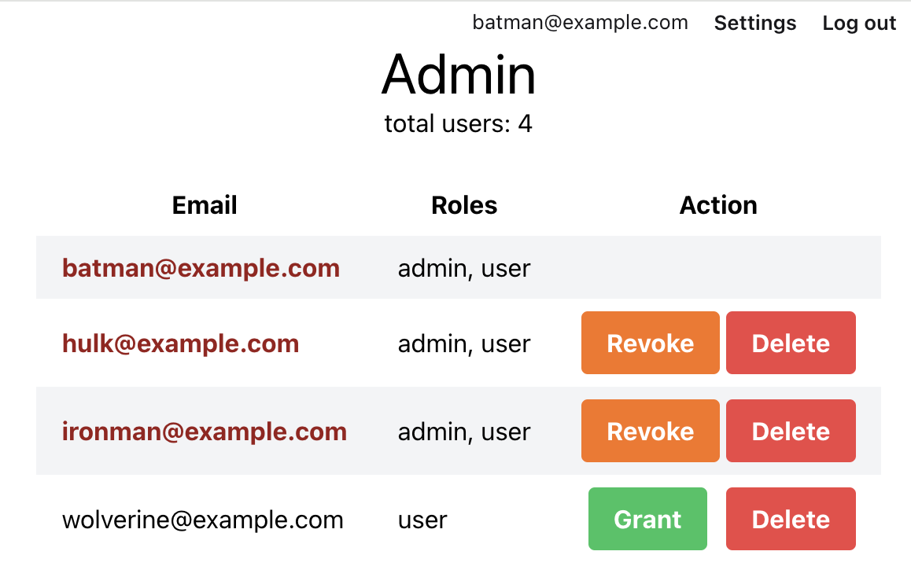Viewport: 911px width, 588px height.
Task: Open the batman@example.com email link in table
Action: coord(201,268)
